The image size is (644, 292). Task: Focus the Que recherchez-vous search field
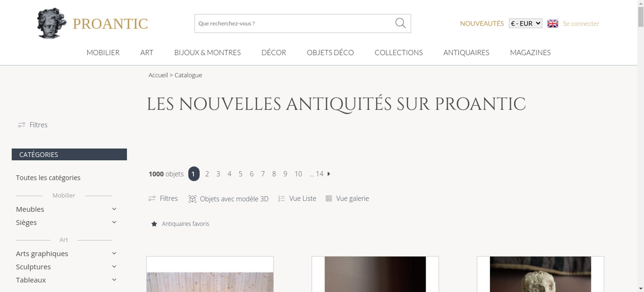click(x=295, y=23)
